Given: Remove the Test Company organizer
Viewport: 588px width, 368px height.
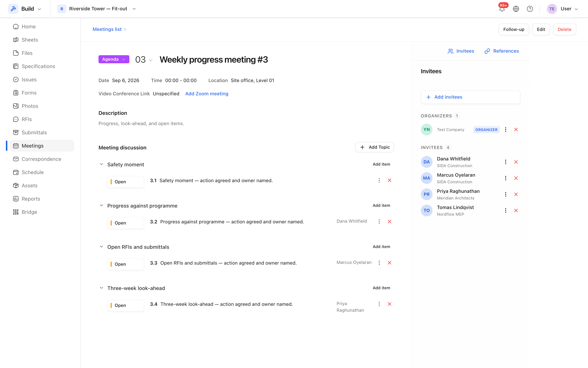Looking at the screenshot, I should pos(516,130).
